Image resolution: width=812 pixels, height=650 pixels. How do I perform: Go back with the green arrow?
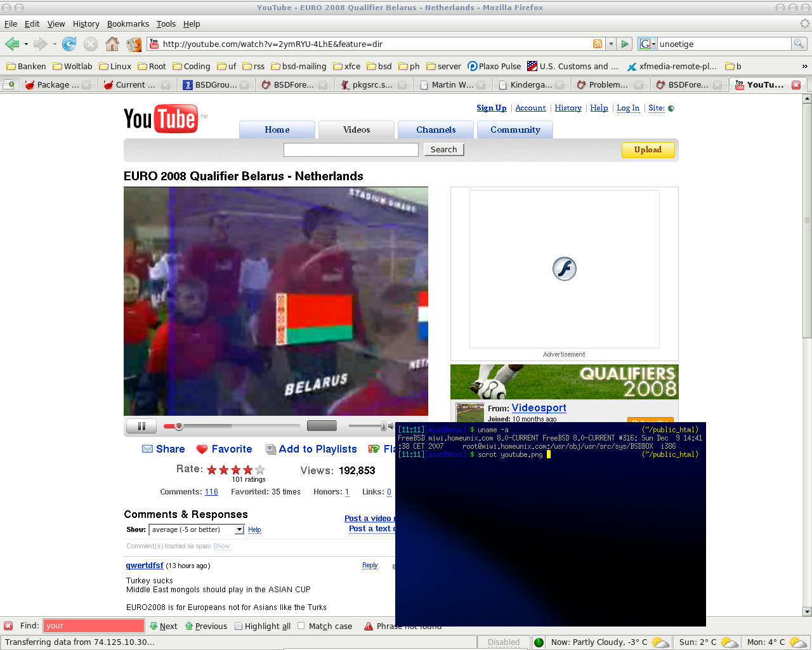12,44
